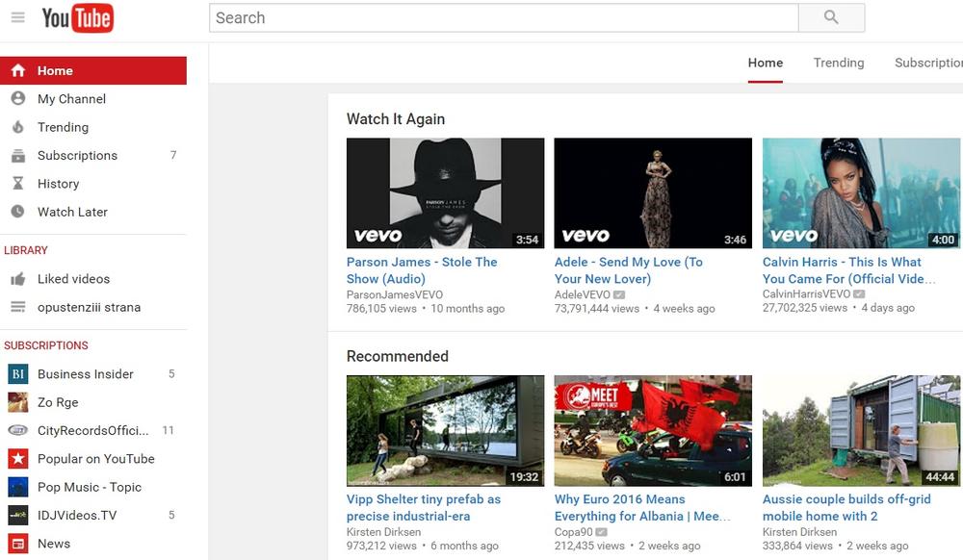963x560 pixels.
Task: Click the Trending flame icon in sidebar
Action: 17,127
